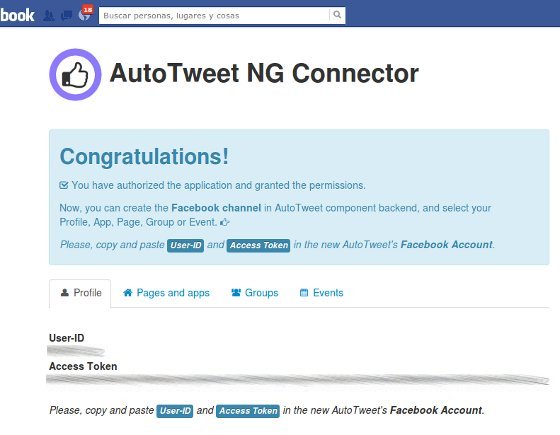Open the Events tab
This screenshot has height=435, width=560.
pyautogui.click(x=321, y=293)
